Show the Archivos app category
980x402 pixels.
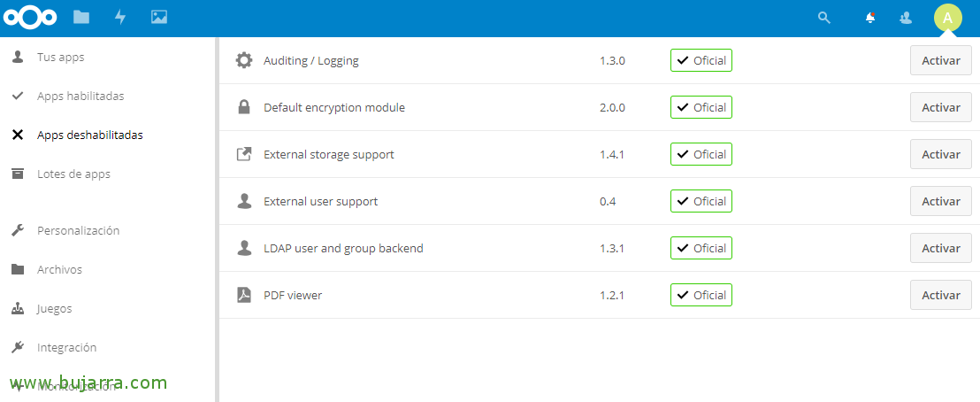tap(59, 269)
